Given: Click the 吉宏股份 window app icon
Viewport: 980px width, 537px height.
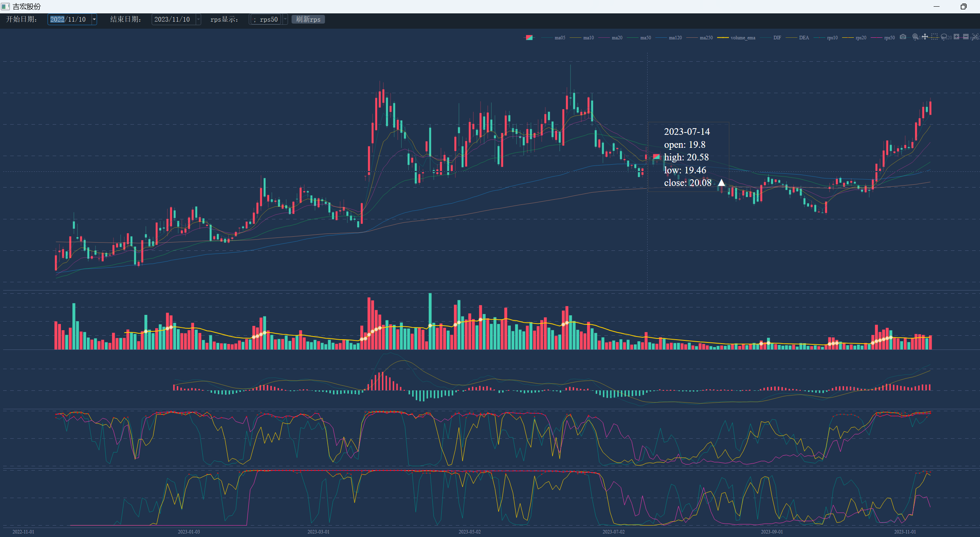Looking at the screenshot, I should (5, 6).
